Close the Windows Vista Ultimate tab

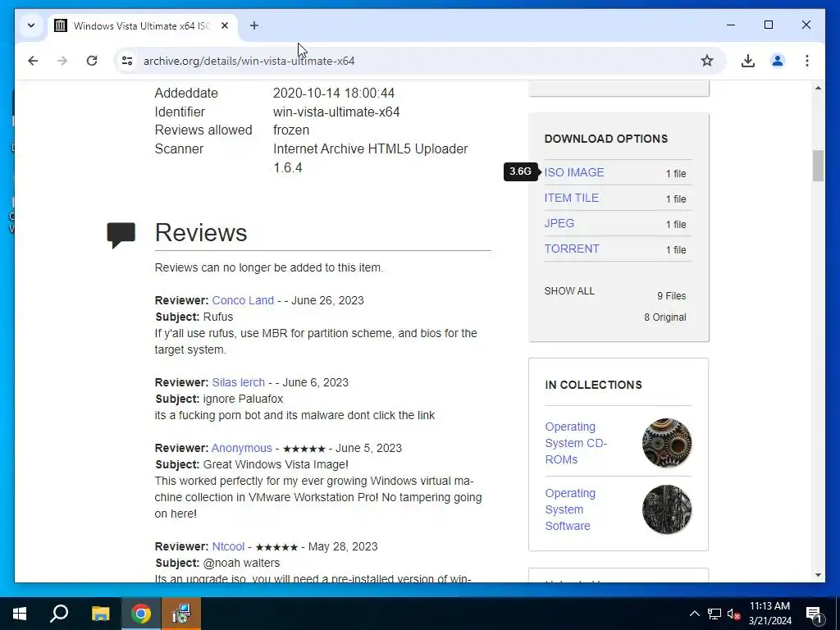click(225, 25)
